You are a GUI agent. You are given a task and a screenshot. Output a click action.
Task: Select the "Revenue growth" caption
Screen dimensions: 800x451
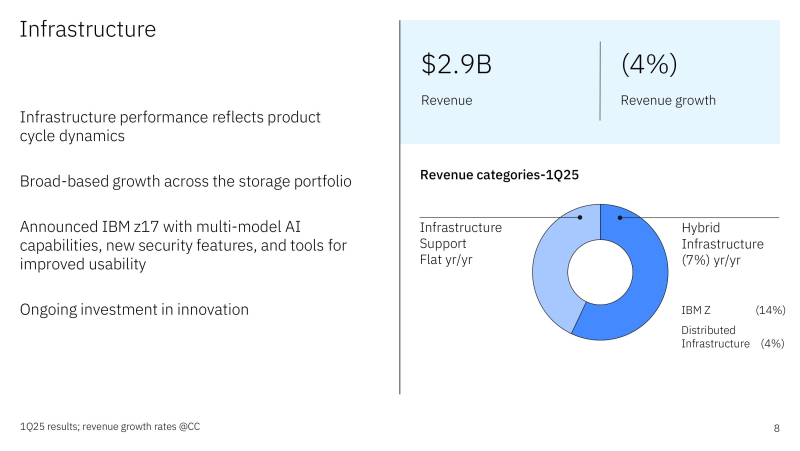click(668, 100)
